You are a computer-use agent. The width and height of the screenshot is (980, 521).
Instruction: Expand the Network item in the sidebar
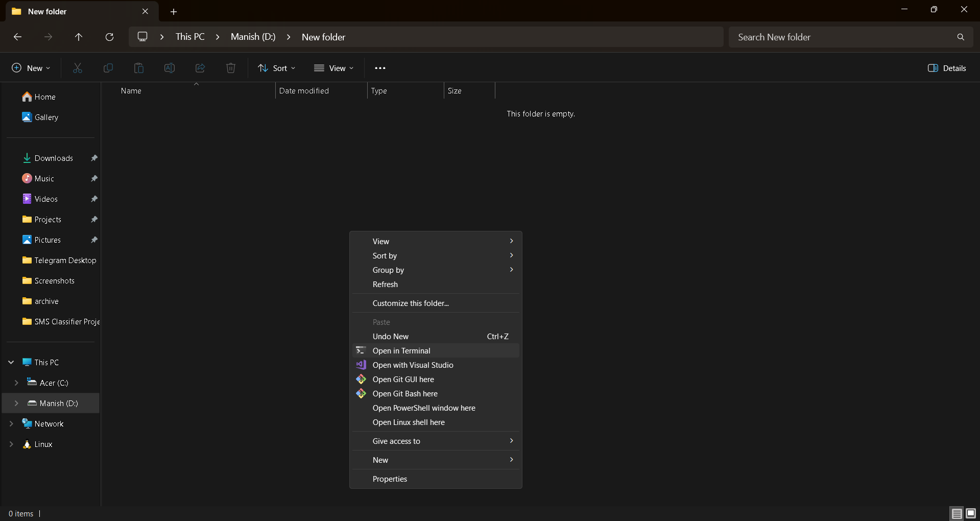click(x=11, y=423)
